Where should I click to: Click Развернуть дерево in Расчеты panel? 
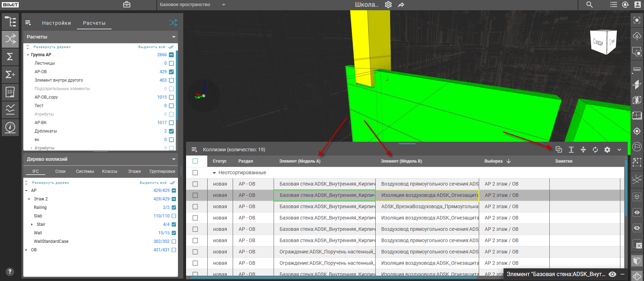click(52, 47)
